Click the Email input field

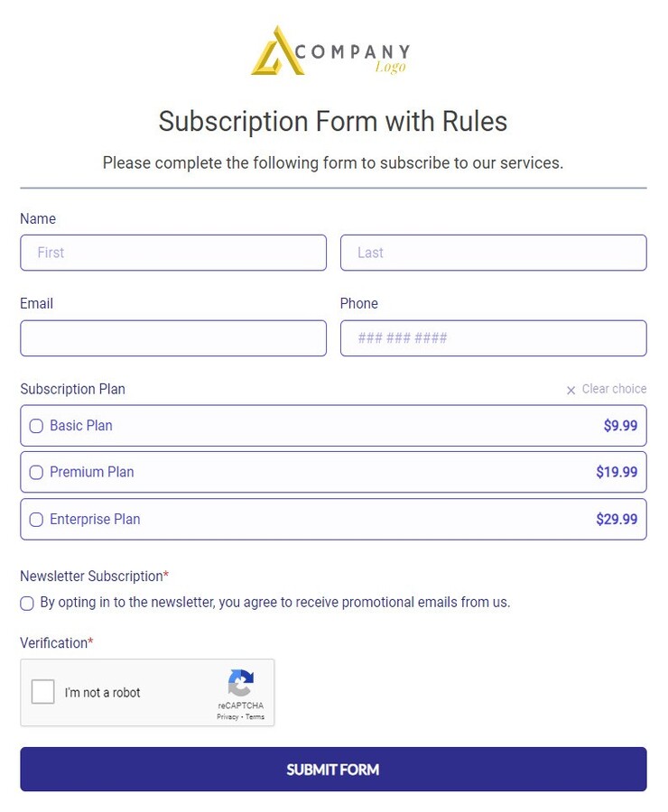173,337
